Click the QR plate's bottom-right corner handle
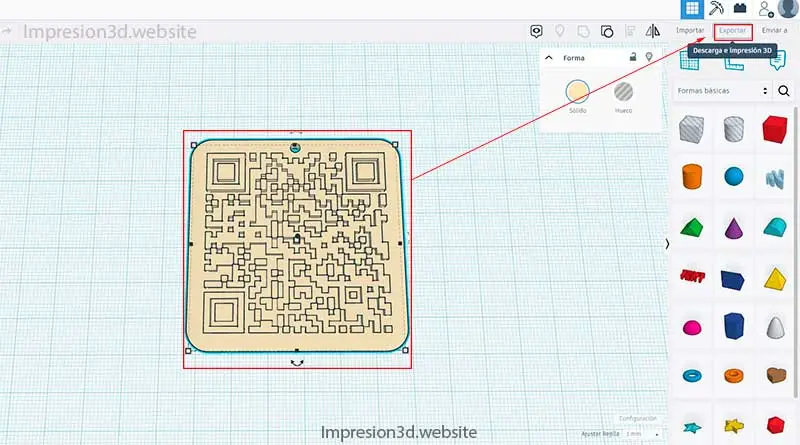The width and height of the screenshot is (800, 445). pos(406,350)
